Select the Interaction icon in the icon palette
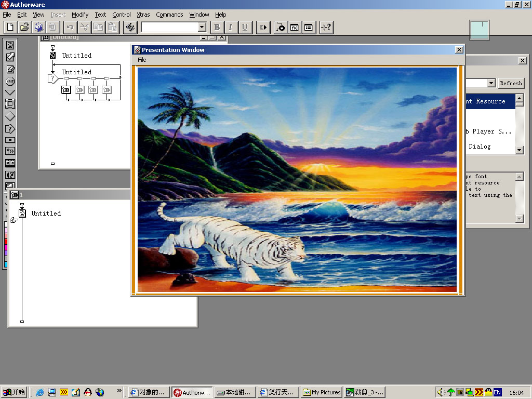Screen dimensions: 532x399 (10, 129)
